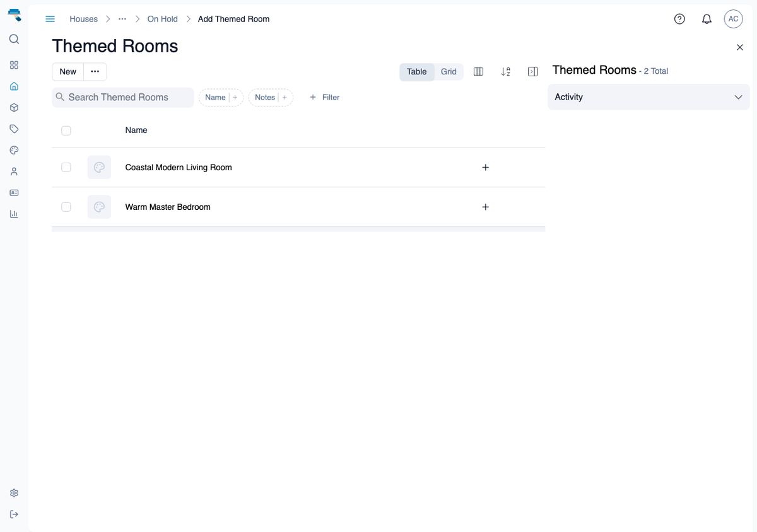Open the search icon in sidebar
Image resolution: width=757 pixels, height=532 pixels.
coord(14,39)
